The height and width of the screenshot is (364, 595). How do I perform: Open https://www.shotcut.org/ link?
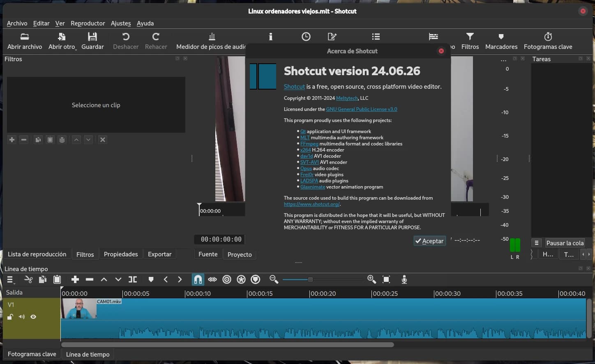coord(311,204)
